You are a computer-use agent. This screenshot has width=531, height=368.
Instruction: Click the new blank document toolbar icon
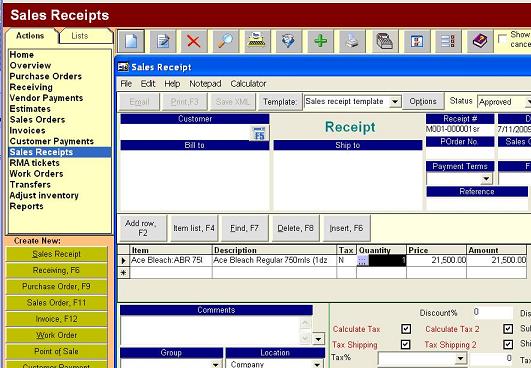tap(131, 41)
